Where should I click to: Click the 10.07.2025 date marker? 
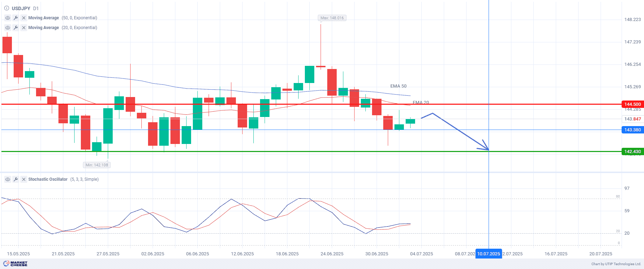(x=489, y=254)
